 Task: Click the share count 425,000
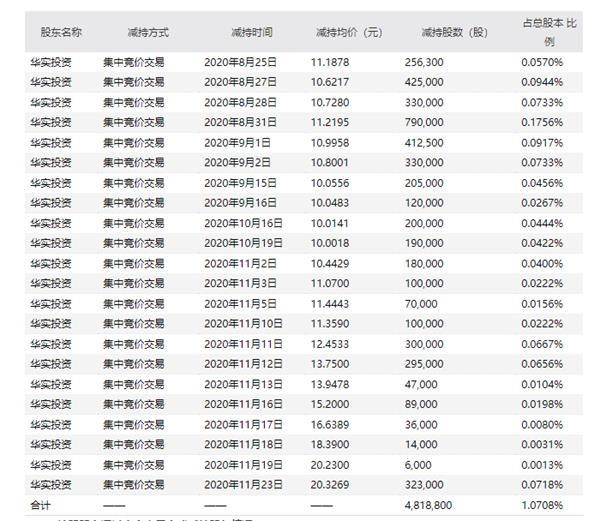click(x=424, y=82)
